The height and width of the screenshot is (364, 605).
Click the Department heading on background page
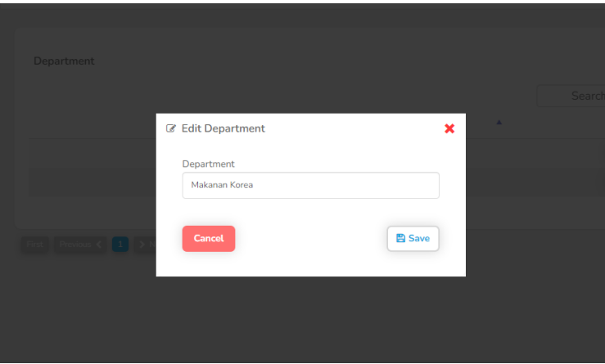pos(64,61)
